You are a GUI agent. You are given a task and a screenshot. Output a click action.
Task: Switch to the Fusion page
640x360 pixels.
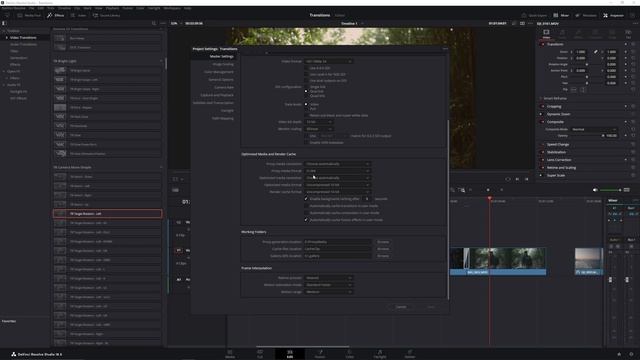(x=320, y=353)
